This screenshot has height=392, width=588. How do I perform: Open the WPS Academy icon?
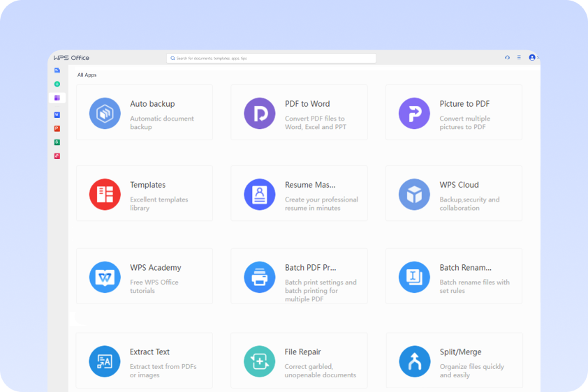point(105,277)
